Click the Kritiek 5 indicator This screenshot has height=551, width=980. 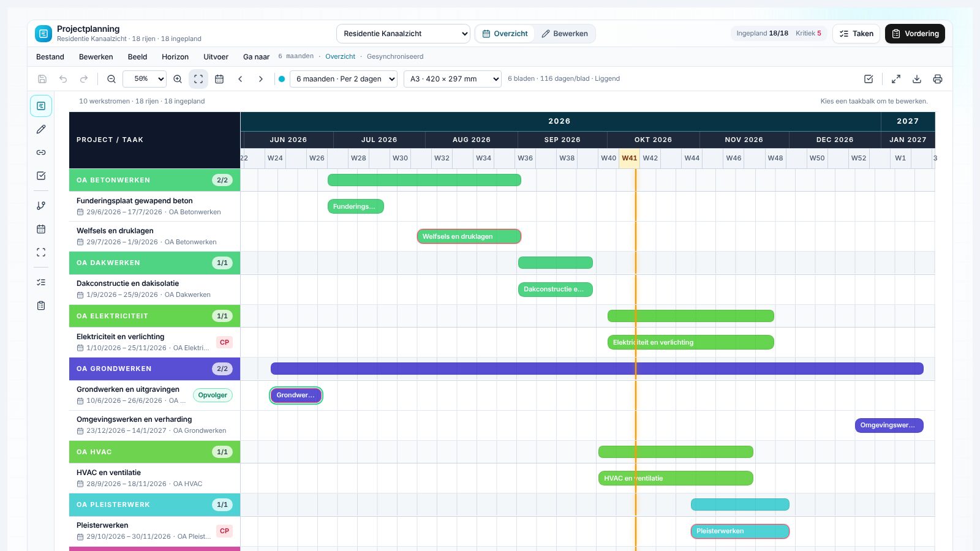tap(809, 34)
